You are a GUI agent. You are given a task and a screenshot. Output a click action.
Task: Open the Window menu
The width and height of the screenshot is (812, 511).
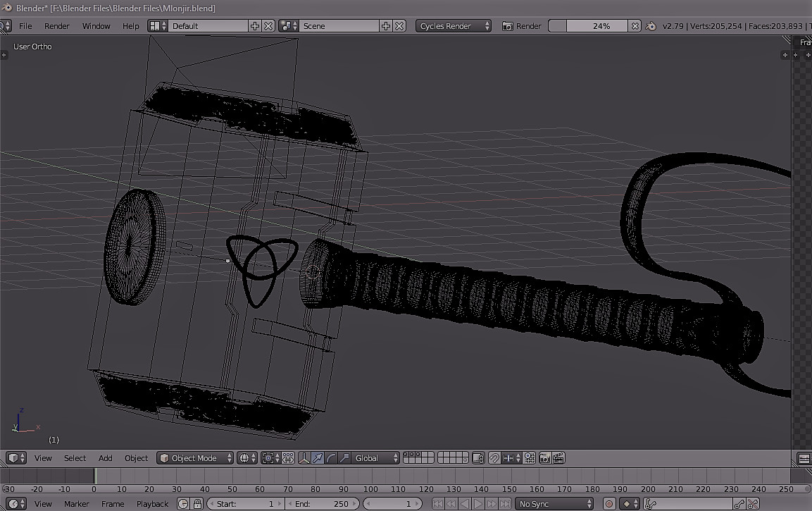tap(96, 26)
